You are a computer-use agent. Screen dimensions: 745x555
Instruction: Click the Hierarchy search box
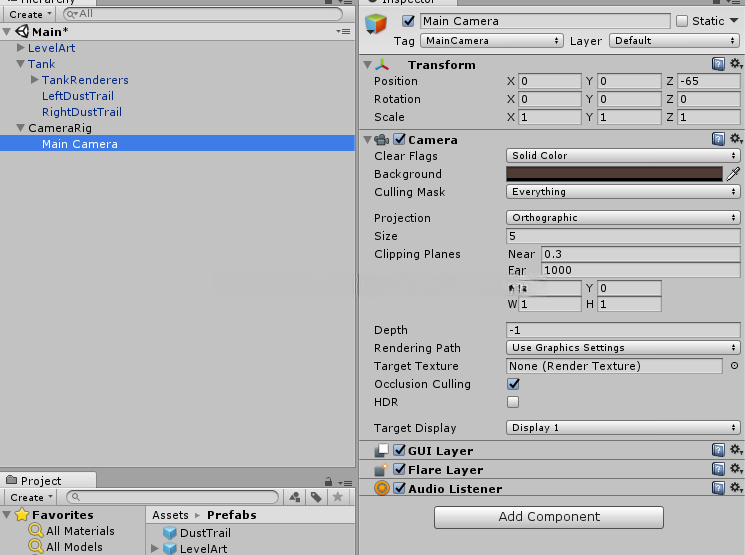(x=203, y=14)
